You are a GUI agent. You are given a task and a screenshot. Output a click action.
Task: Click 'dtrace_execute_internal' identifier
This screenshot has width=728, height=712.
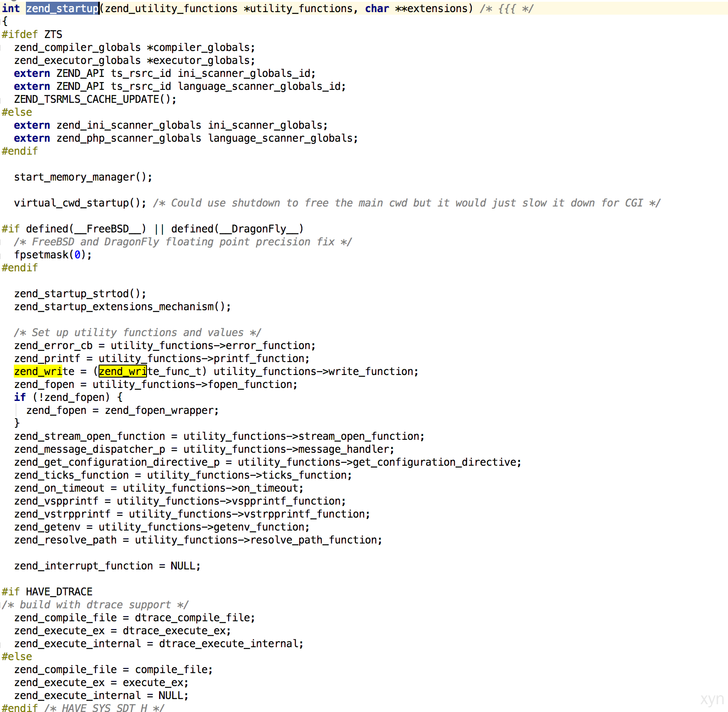click(228, 644)
